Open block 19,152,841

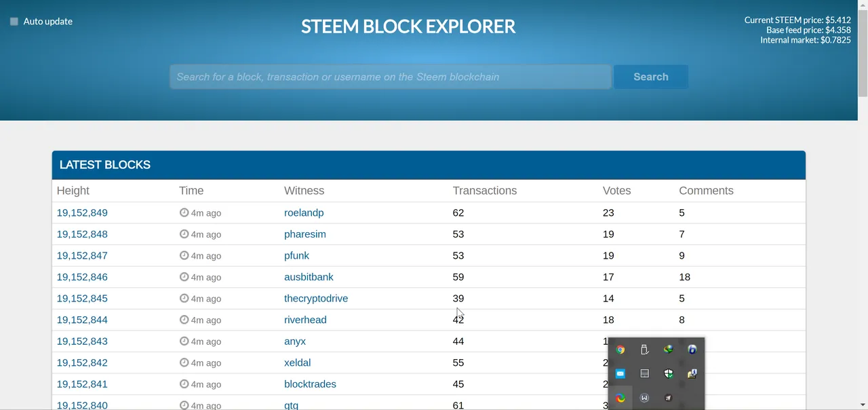pos(82,384)
